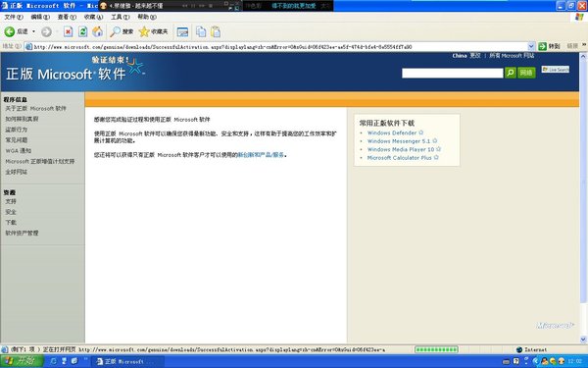Viewport: 588px width, 368px height.
Task: Open the Windows 开始 Start button
Action: point(22,361)
